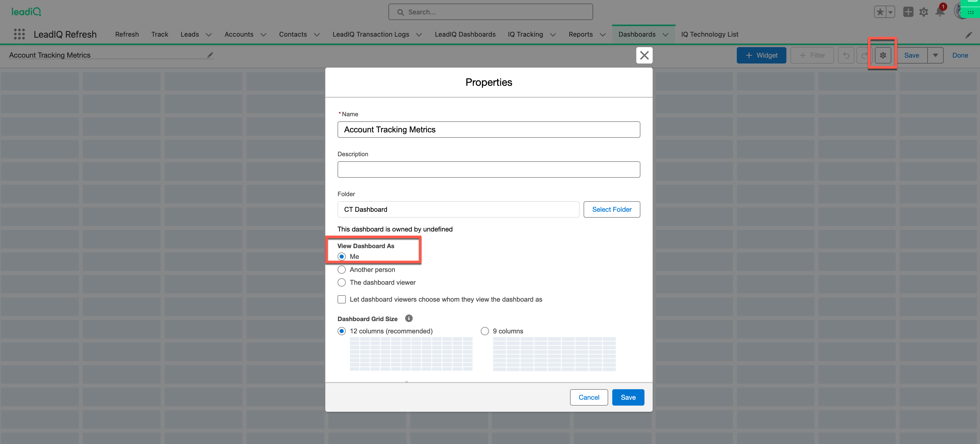Click the global actions plus icon
The image size is (980, 444).
pos(908,12)
